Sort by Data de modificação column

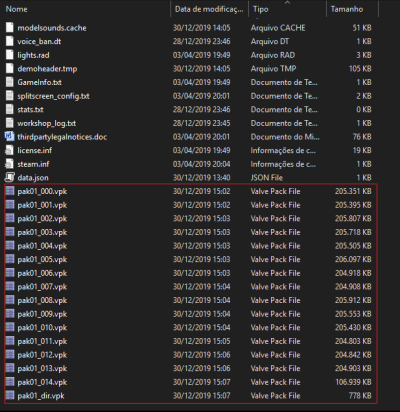(x=210, y=9)
